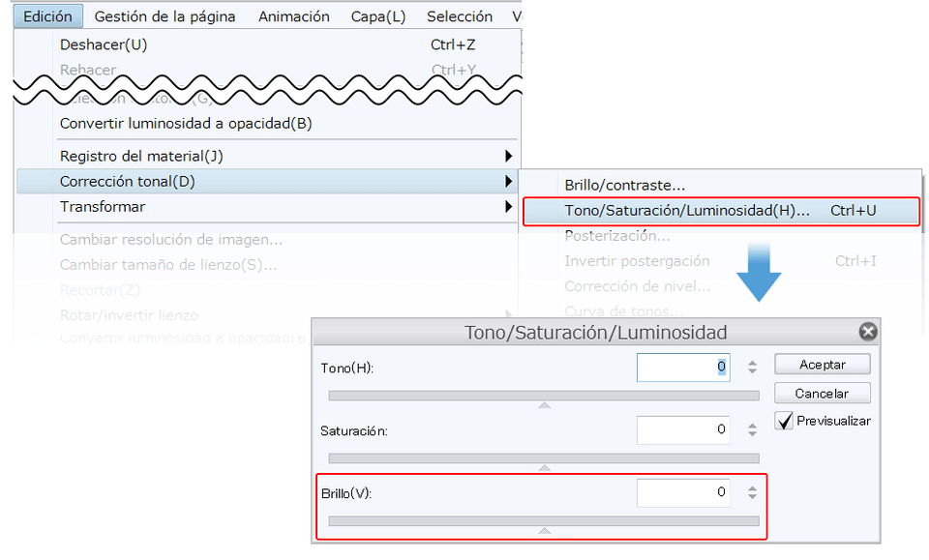929x560 pixels.
Task: Click the Saturación slider track
Action: 544,457
